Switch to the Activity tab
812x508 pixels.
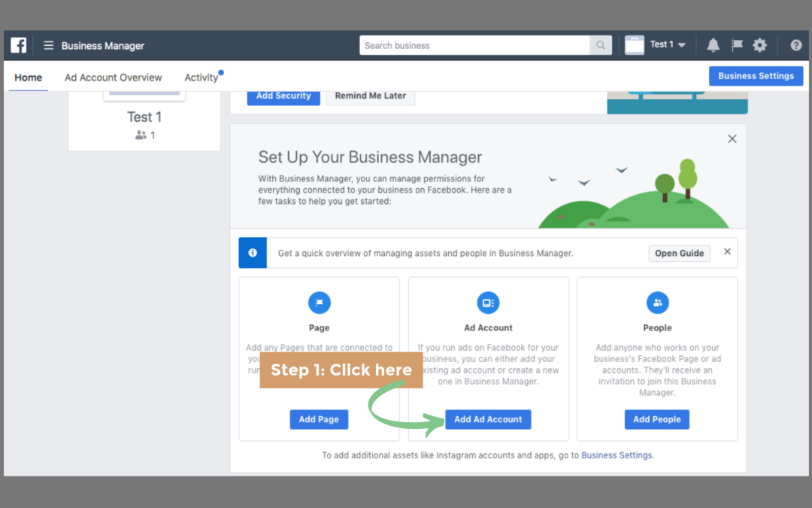(x=201, y=77)
